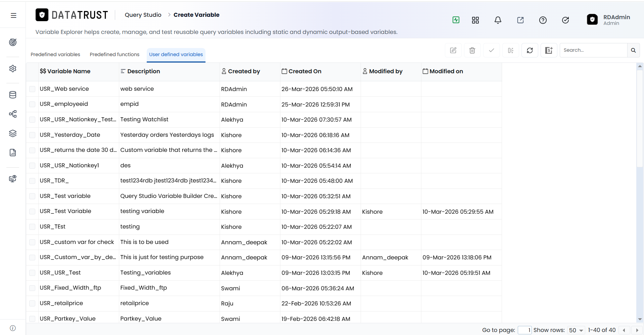This screenshot has height=335, width=644.
Task: Select the USR_TEst row checkbox
Action: pos(32,227)
